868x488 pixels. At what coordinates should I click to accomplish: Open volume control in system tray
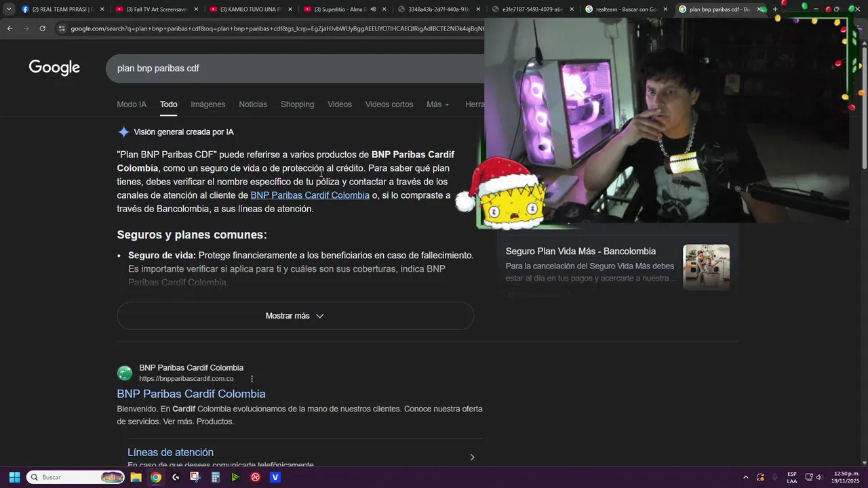[x=819, y=477]
